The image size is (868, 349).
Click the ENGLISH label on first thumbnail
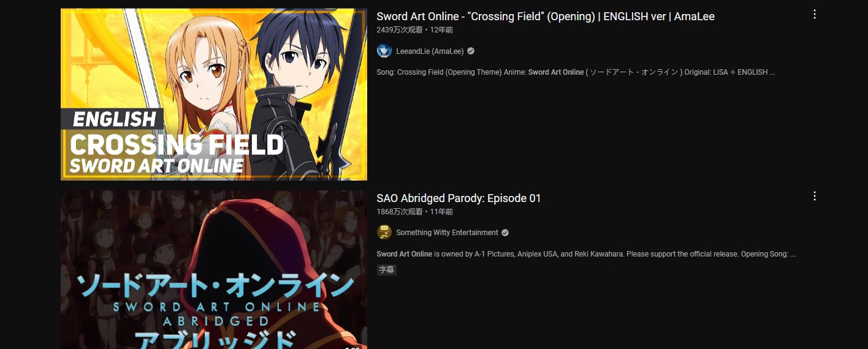pyautogui.click(x=115, y=119)
